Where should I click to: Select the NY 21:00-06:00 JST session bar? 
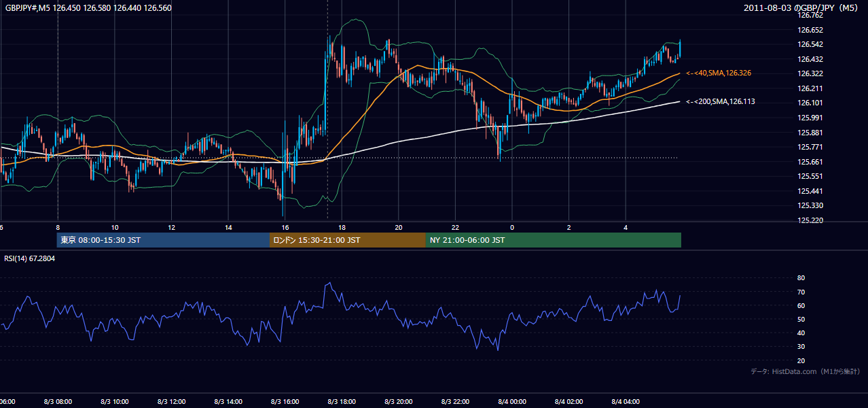click(x=554, y=240)
